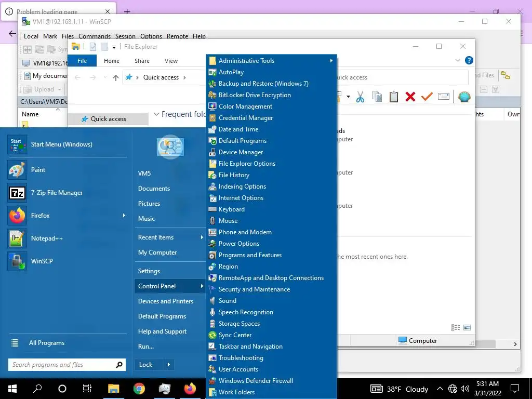The image size is (532, 399).
Task: Click the user account picture in Start Menu
Action: tap(170, 147)
